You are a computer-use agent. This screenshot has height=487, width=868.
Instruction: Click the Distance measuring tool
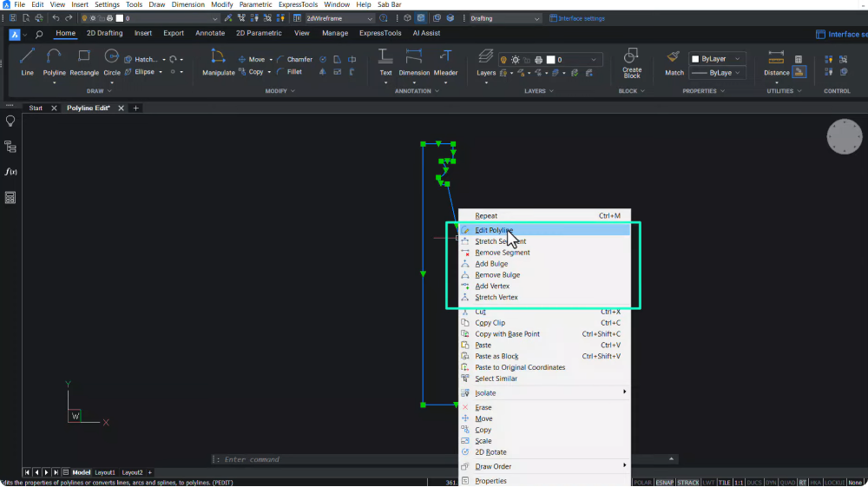[776, 62]
